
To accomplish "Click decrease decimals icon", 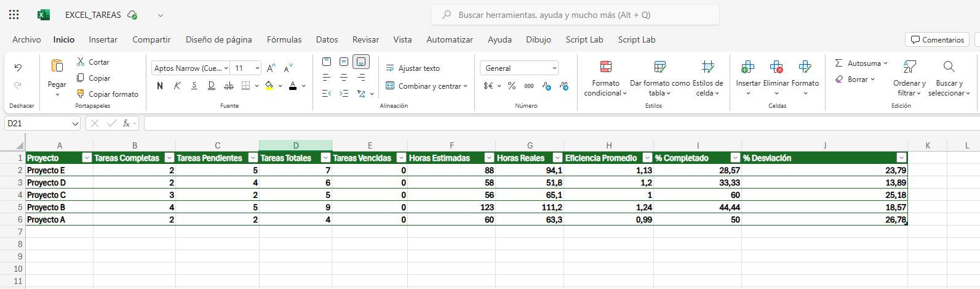I will pyautogui.click(x=547, y=86).
